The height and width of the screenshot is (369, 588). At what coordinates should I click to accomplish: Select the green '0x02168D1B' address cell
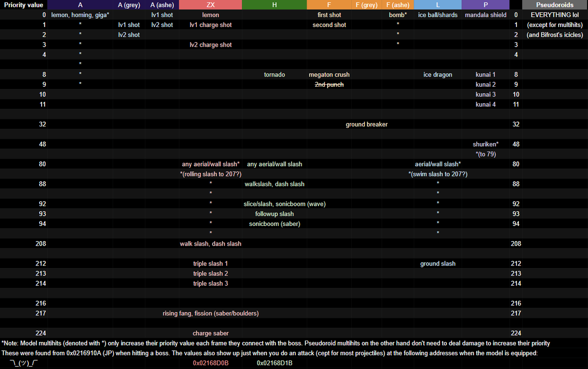coord(274,363)
